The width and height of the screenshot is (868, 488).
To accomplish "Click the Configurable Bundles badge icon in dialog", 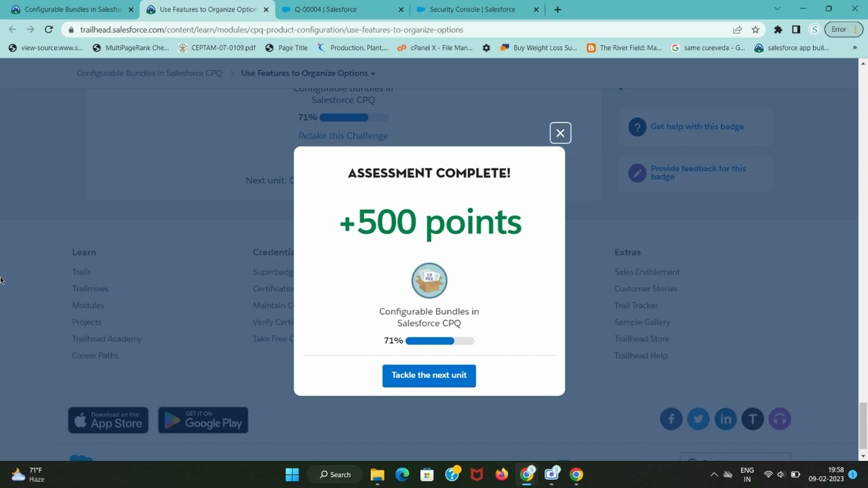I will pyautogui.click(x=429, y=281).
